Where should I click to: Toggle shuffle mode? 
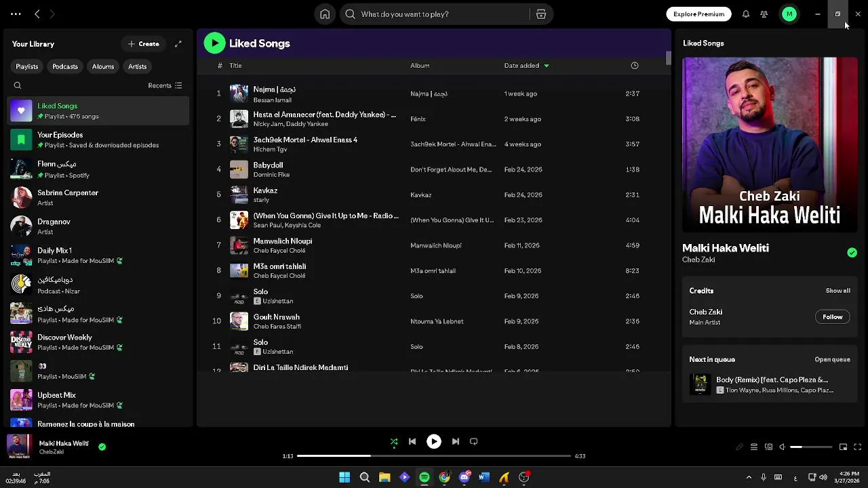394,442
